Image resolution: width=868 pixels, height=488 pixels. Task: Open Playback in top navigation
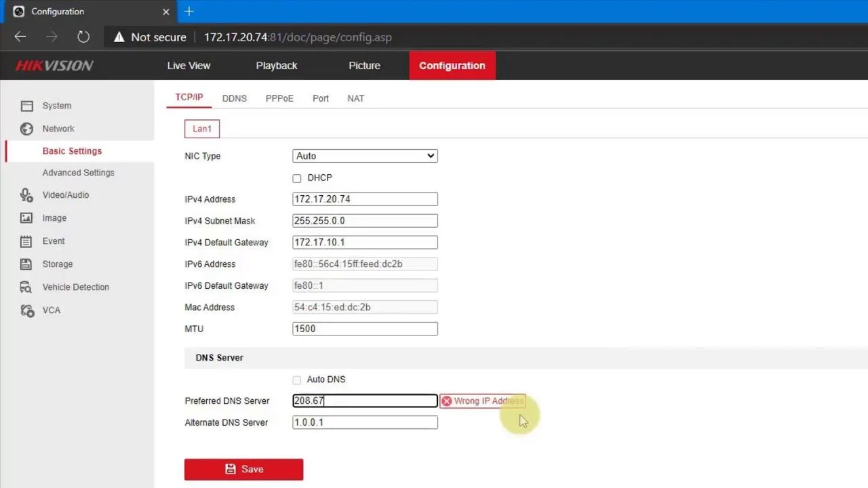277,66
